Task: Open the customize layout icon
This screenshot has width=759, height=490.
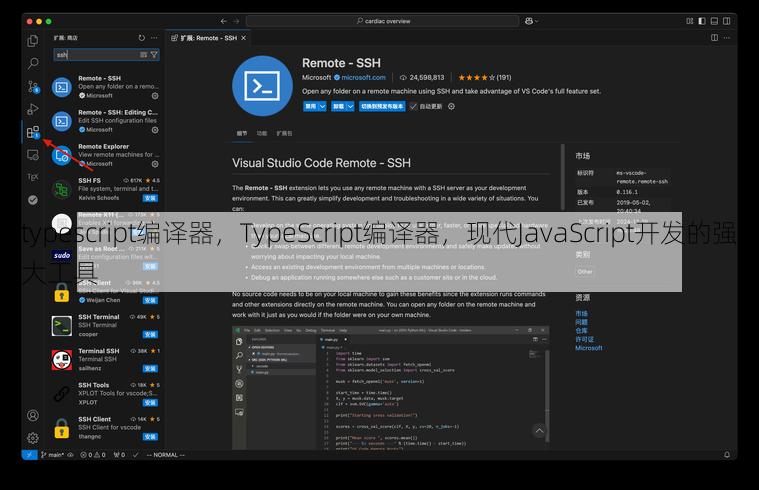Action: click(x=690, y=21)
